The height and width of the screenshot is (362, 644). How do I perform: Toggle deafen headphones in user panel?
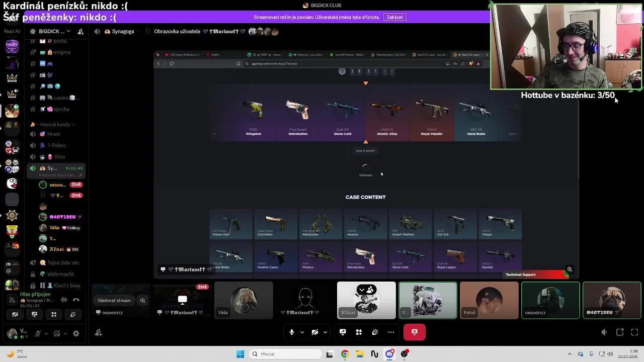57,333
